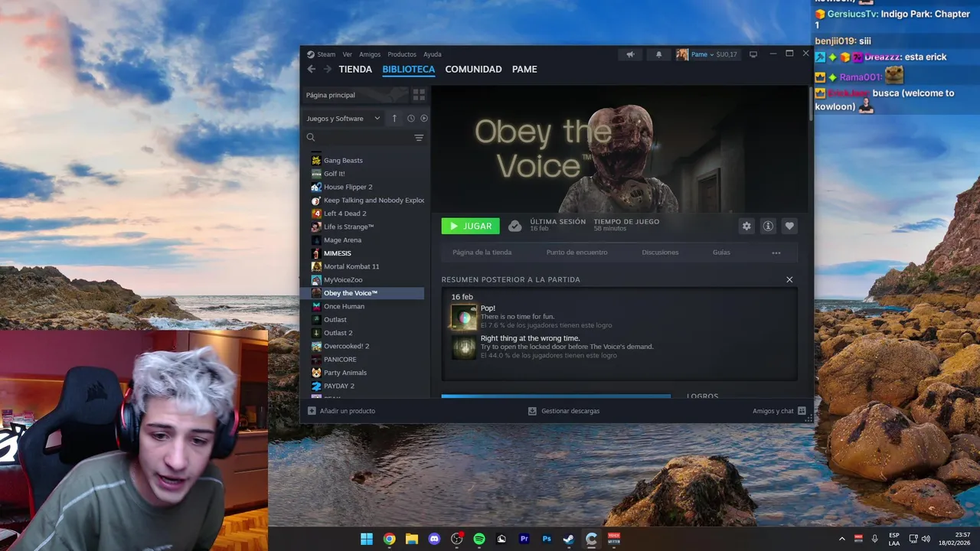Select MyVoiceZoo in library list
This screenshot has width=980, height=551.
[367, 280]
